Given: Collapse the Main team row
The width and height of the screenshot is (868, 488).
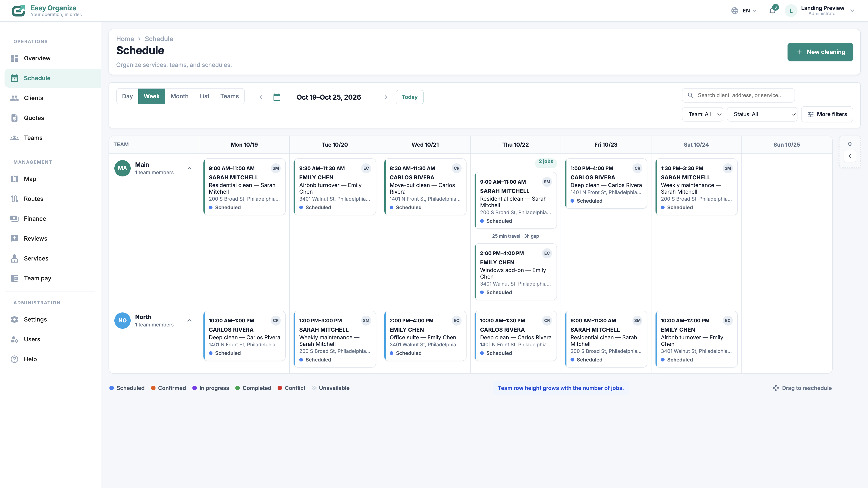Looking at the screenshot, I should pos(189,168).
